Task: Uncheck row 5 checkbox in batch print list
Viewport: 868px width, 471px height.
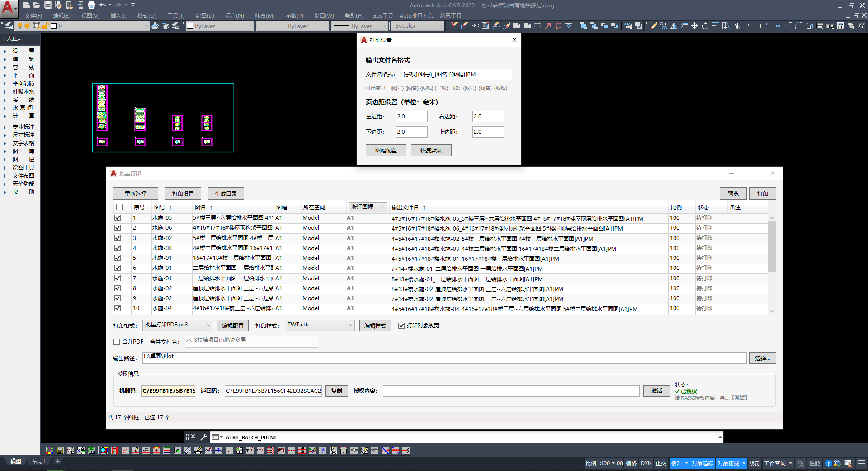Action: (x=118, y=258)
